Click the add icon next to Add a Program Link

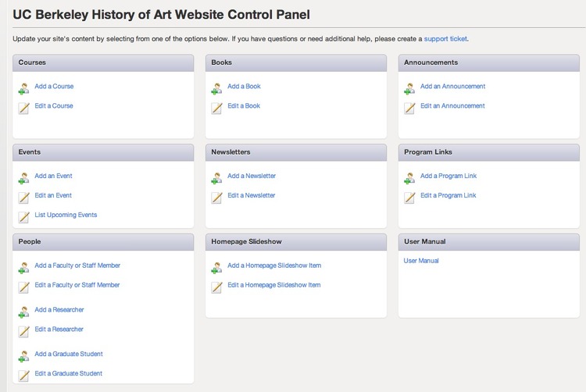pyautogui.click(x=409, y=179)
